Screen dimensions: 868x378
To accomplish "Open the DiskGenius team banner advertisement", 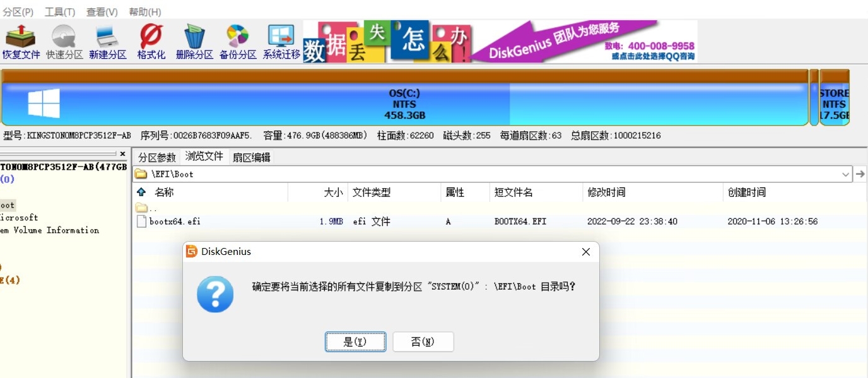I will (x=500, y=42).
